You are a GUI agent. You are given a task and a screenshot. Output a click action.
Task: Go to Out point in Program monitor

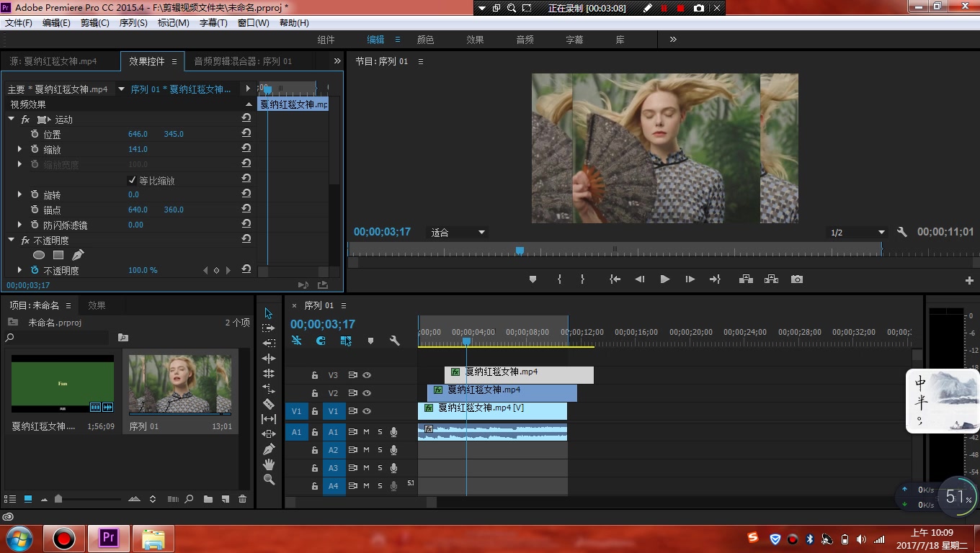pos(715,279)
